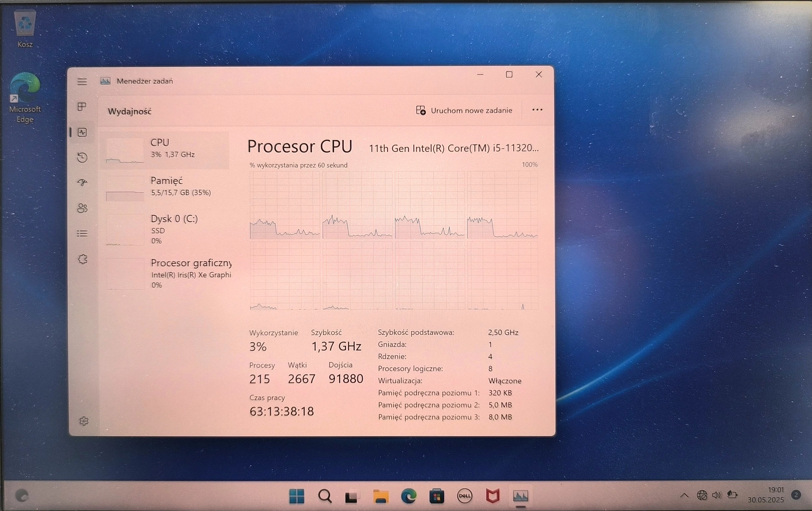
Task: Click the 11th Gen Intel Core processor name
Action: pos(454,148)
